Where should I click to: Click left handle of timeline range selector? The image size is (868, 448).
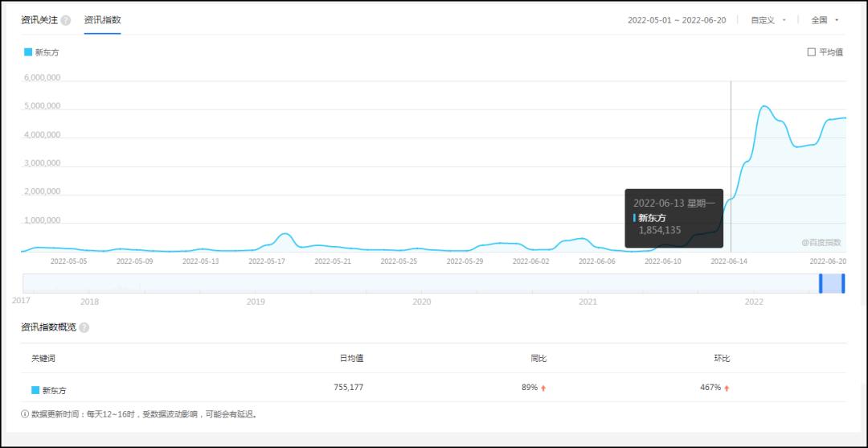(821, 283)
